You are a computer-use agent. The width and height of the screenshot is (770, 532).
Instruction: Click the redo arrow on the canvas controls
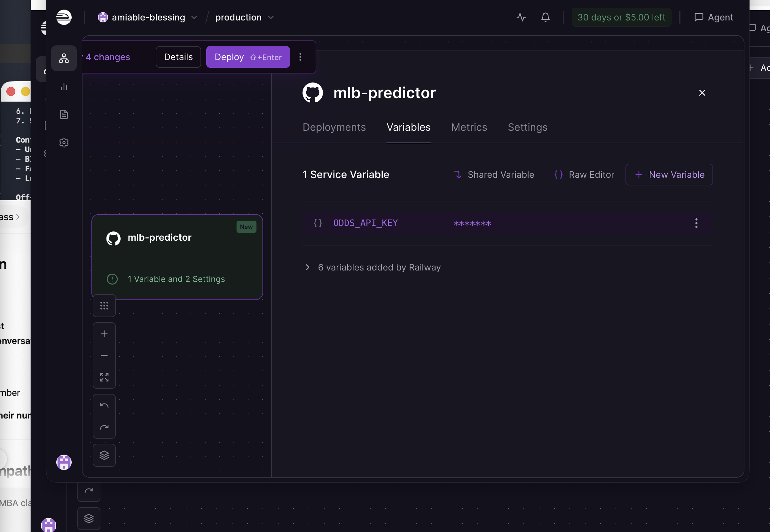[x=104, y=427]
